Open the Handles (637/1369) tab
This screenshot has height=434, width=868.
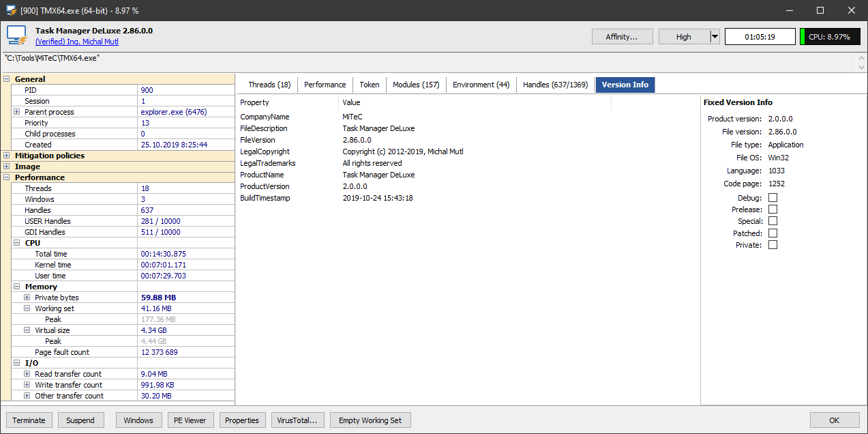(556, 85)
